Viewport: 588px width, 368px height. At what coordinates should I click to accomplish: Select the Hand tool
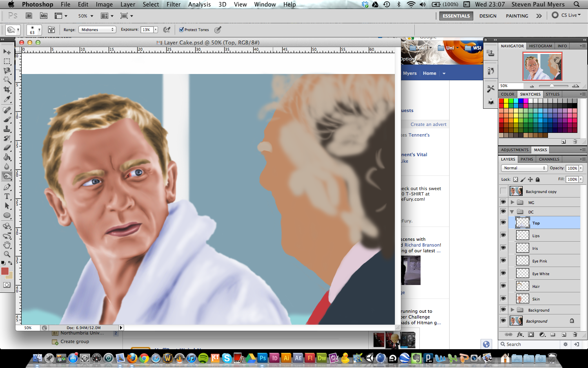tap(7, 245)
